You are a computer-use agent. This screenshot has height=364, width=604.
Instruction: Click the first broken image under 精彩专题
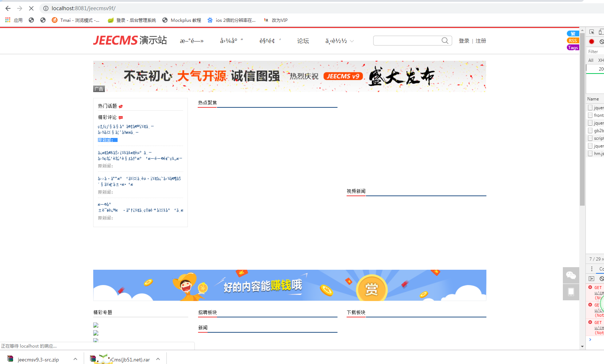coord(96,325)
